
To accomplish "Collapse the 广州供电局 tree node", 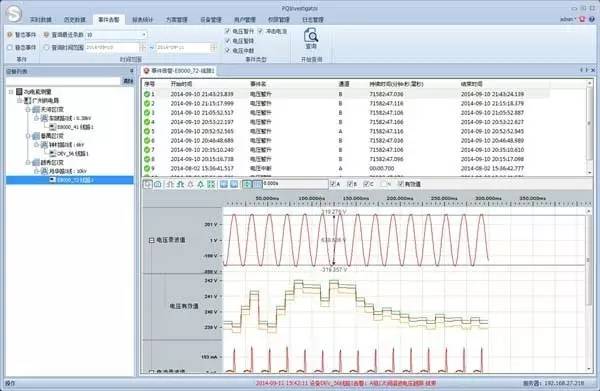I will point(19,101).
